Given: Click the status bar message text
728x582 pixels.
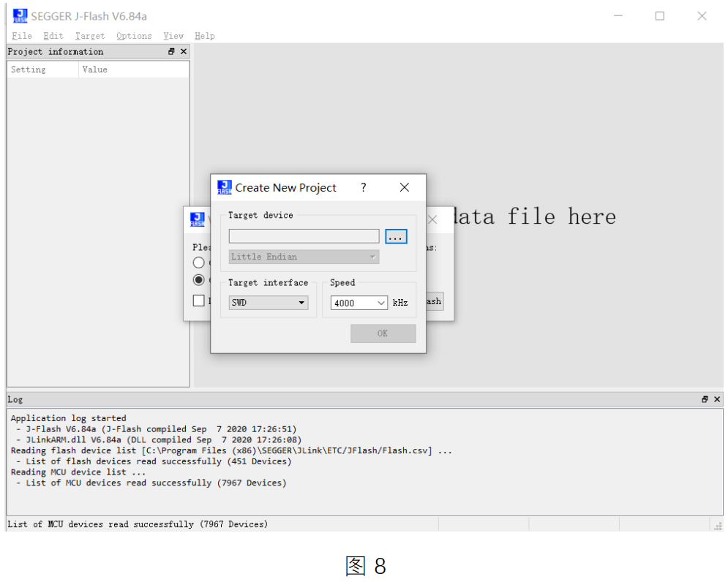Looking at the screenshot, I should 138,524.
